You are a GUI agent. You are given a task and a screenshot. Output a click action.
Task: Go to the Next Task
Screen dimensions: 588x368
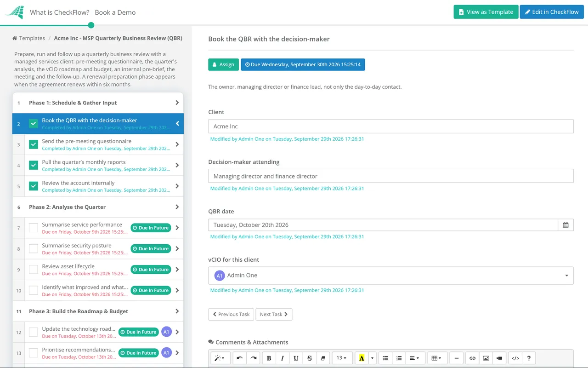[x=274, y=314]
